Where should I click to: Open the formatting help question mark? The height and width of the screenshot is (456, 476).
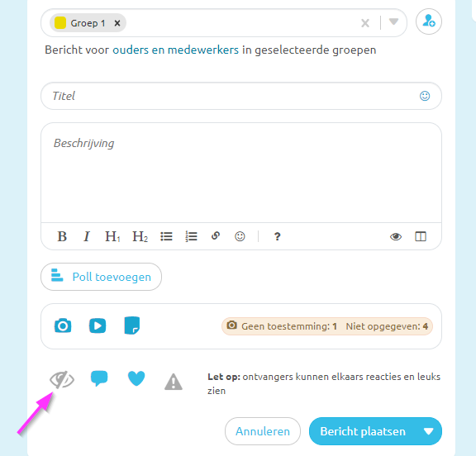277,236
